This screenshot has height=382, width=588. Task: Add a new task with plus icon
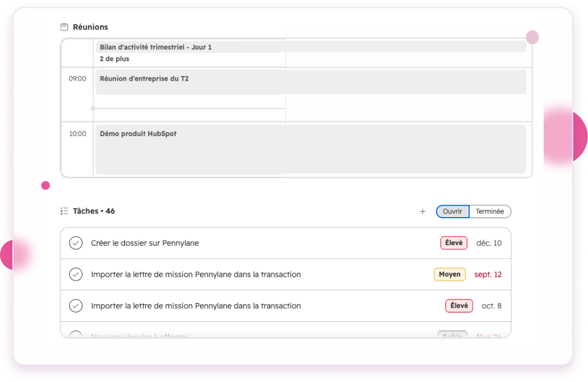pos(422,212)
